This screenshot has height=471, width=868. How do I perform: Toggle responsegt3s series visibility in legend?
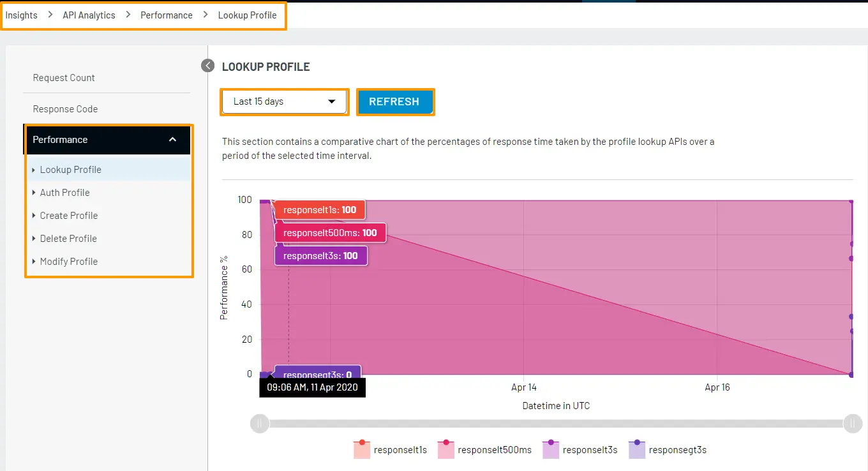(677, 449)
